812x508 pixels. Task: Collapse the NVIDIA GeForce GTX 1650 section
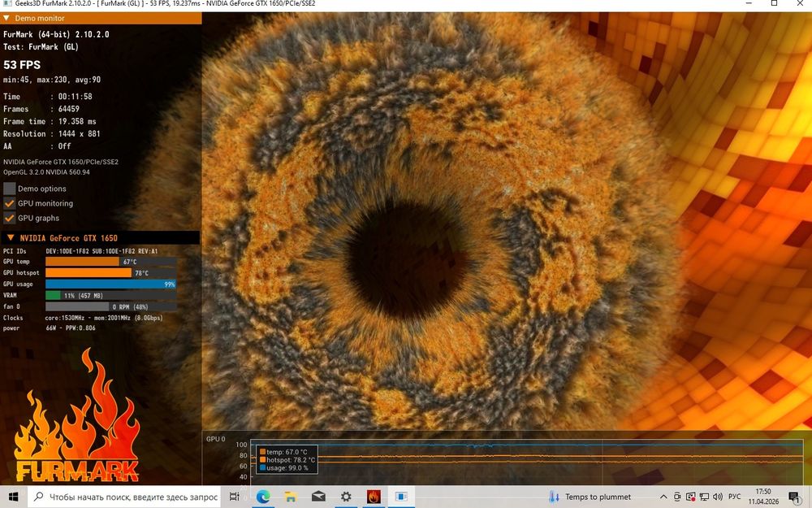pyautogui.click(x=11, y=238)
